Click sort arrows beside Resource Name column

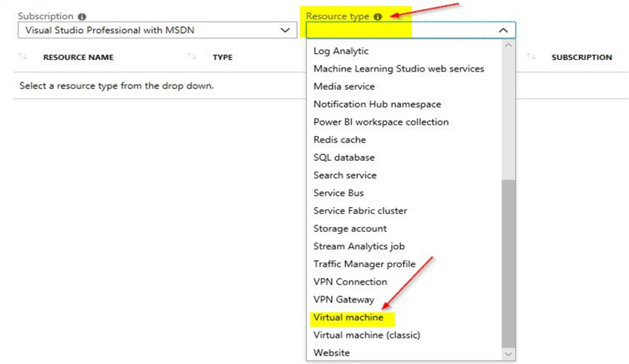point(22,57)
